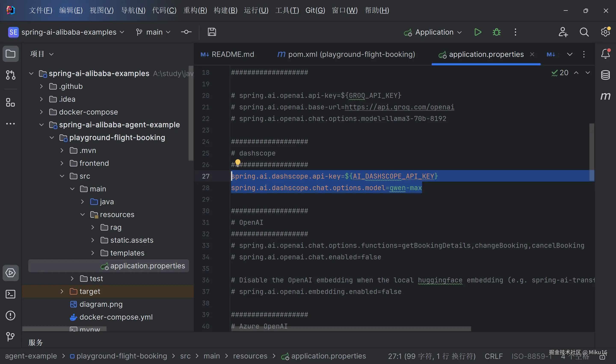
Task: Toggle the Project tool window folder icon
Action: (10, 54)
